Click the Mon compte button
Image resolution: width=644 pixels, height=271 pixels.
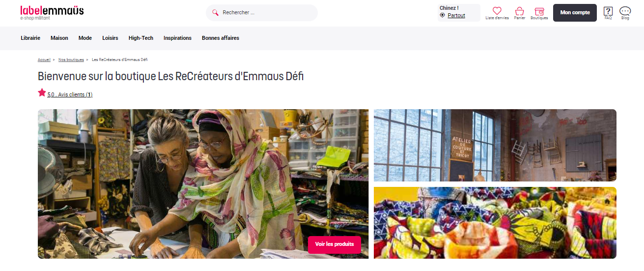[575, 13]
